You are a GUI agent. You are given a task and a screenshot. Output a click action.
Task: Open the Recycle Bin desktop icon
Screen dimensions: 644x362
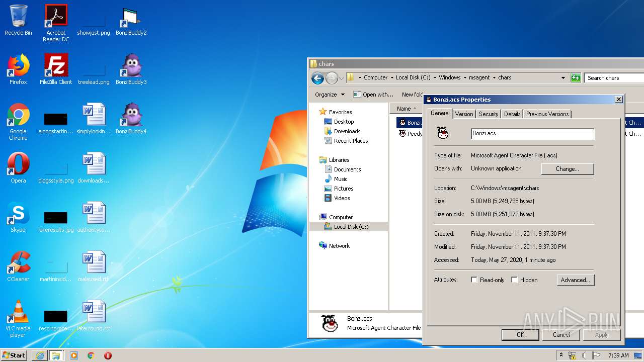pos(18,20)
